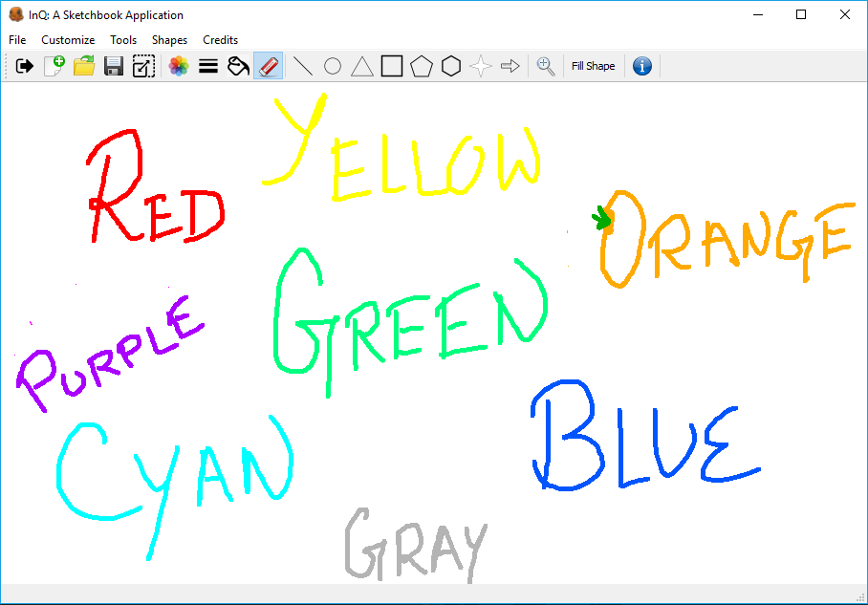This screenshot has height=605, width=868.
Task: Click the resize canvas icon
Action: click(143, 66)
